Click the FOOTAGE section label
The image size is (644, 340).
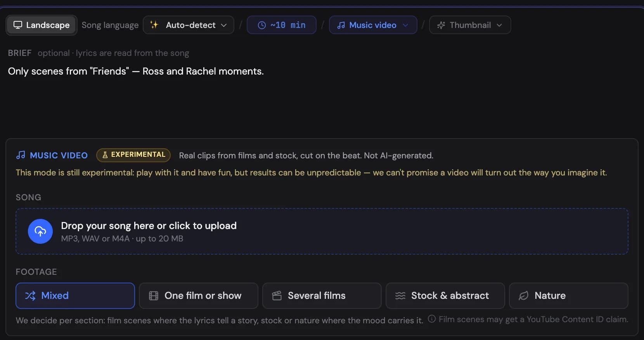(x=36, y=272)
